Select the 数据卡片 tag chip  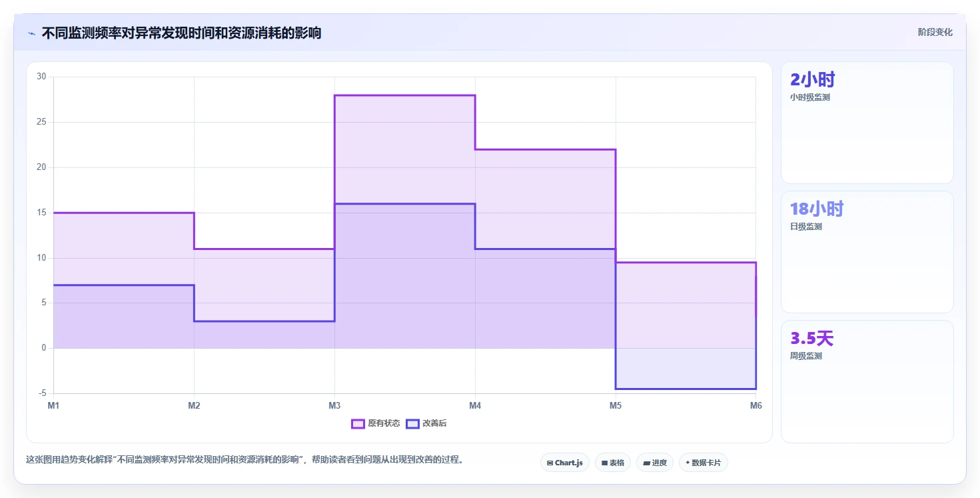pyautogui.click(x=704, y=463)
